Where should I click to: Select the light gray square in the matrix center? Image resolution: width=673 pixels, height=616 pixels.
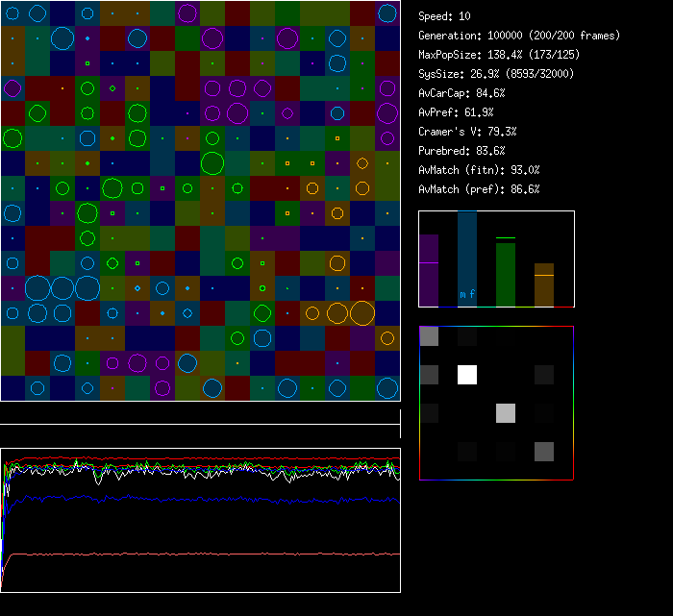tap(506, 413)
